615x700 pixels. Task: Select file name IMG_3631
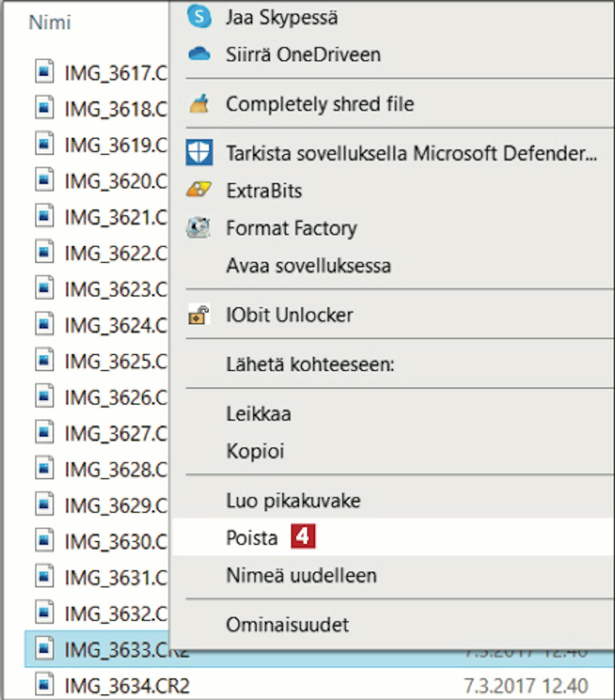[116, 578]
